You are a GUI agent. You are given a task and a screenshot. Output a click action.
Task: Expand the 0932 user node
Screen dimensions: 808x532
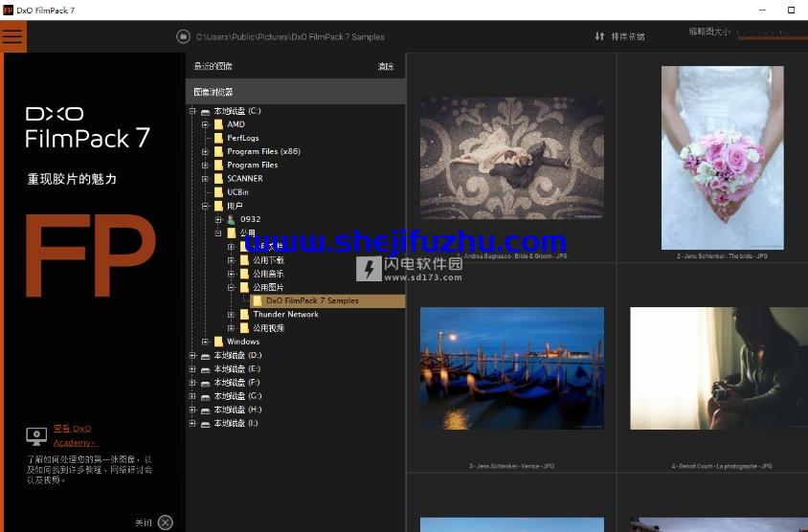point(218,219)
